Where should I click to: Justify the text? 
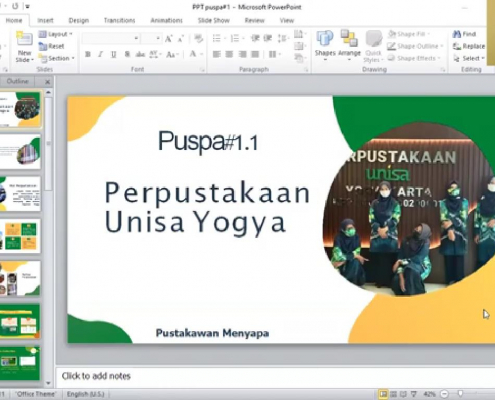[x=255, y=54]
